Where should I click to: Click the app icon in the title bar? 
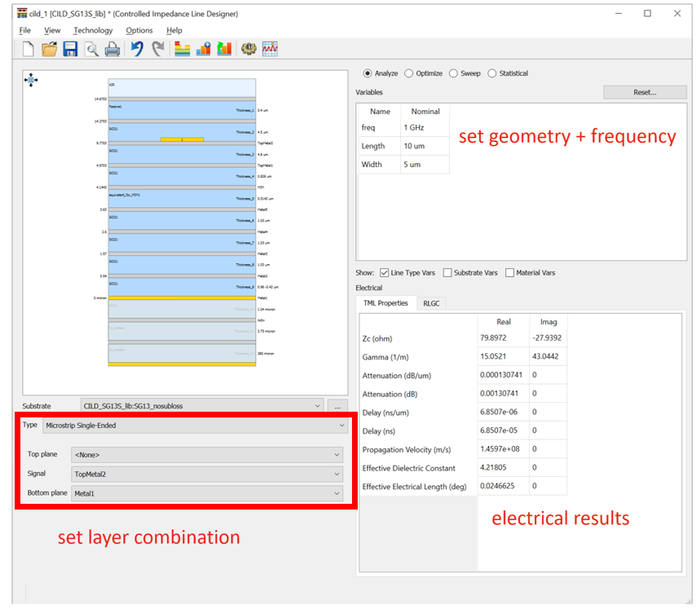[22, 13]
